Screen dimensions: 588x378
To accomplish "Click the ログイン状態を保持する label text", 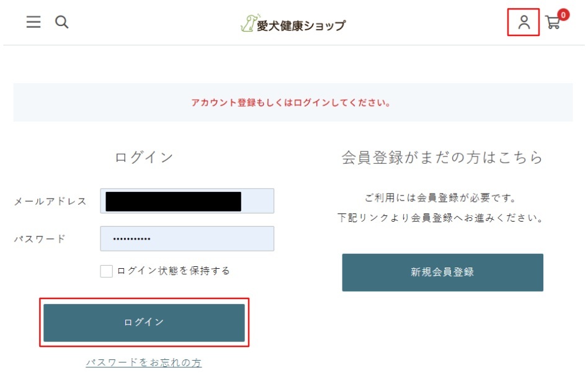I will (x=173, y=271).
